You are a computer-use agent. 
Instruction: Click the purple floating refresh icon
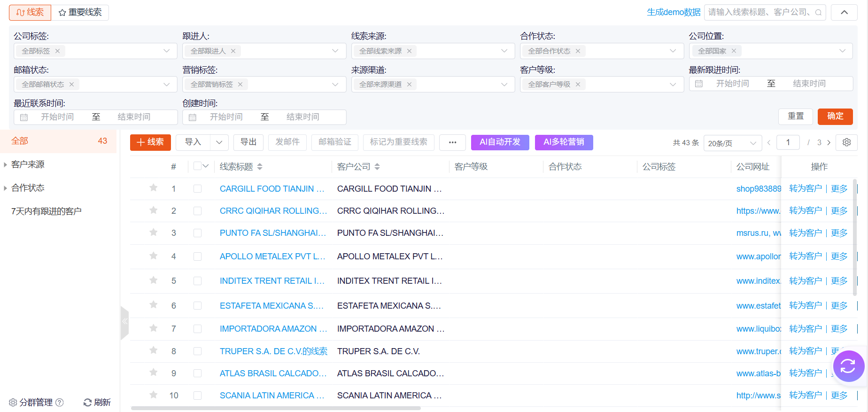click(848, 366)
